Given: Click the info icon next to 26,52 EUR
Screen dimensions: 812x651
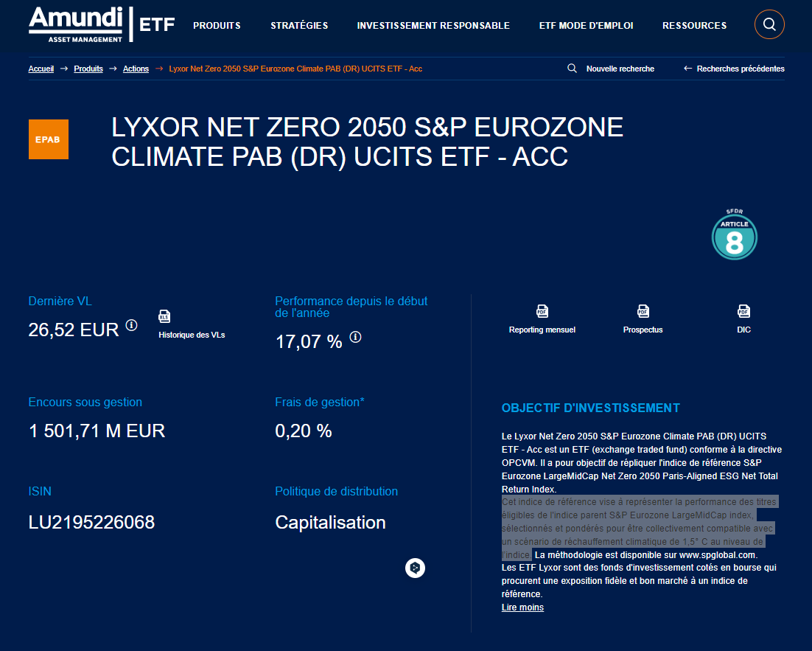Looking at the screenshot, I should pos(131,325).
